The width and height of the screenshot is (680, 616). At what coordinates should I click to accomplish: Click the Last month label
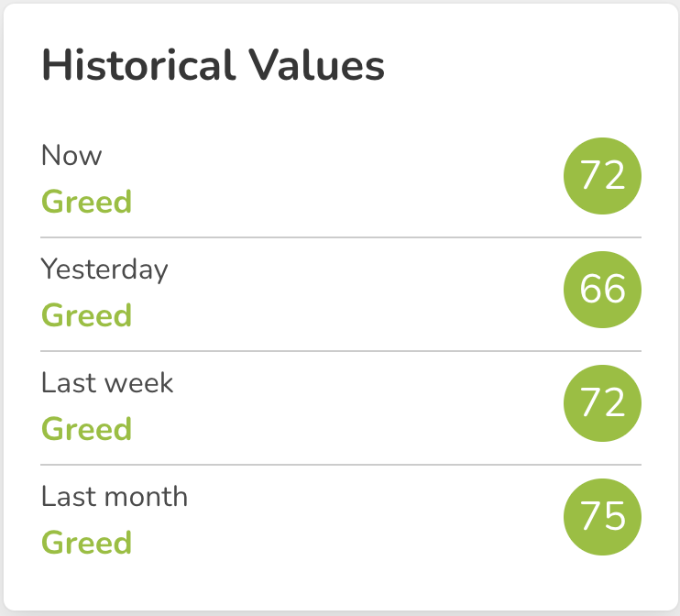[x=115, y=496]
